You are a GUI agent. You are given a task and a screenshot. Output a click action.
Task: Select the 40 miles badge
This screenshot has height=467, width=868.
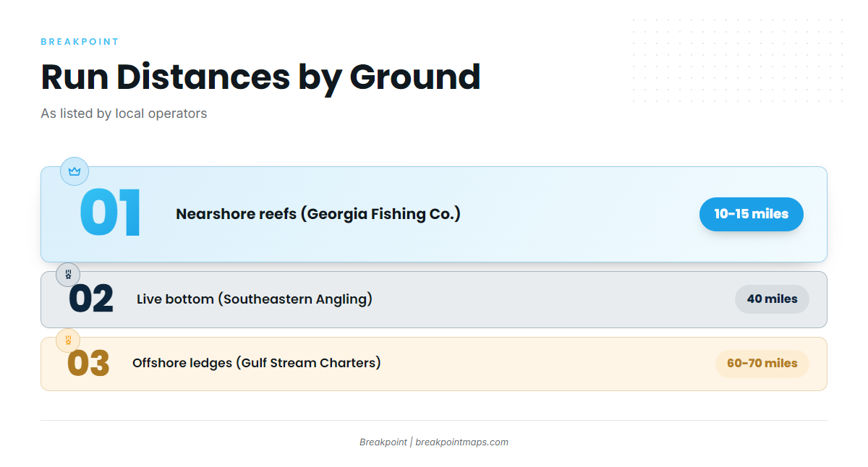[772, 299]
